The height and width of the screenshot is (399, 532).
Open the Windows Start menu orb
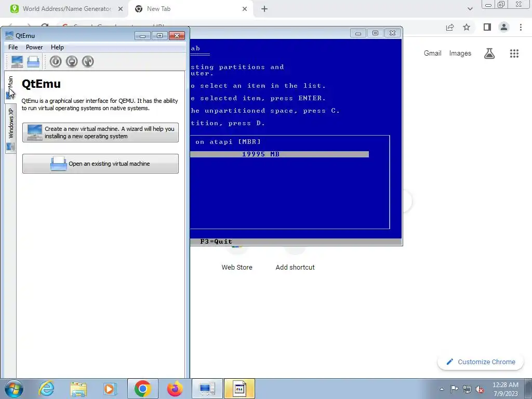coord(14,389)
